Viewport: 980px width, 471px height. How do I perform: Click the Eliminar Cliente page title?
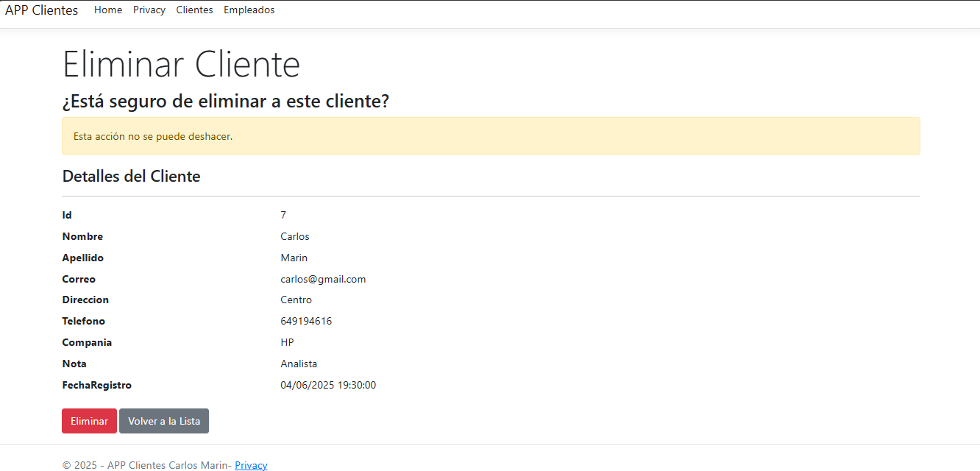tap(181, 65)
